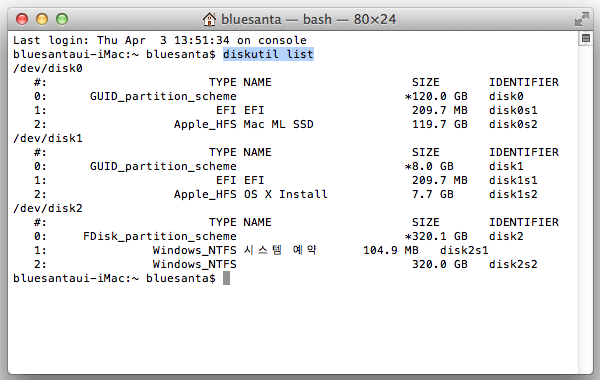
Task: Click the Mac ML SSD volume name
Action: (279, 124)
